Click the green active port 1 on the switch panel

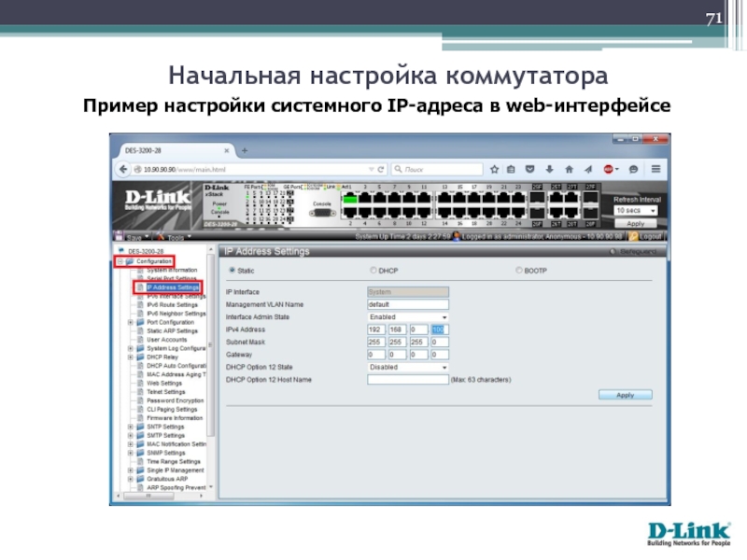(350, 199)
